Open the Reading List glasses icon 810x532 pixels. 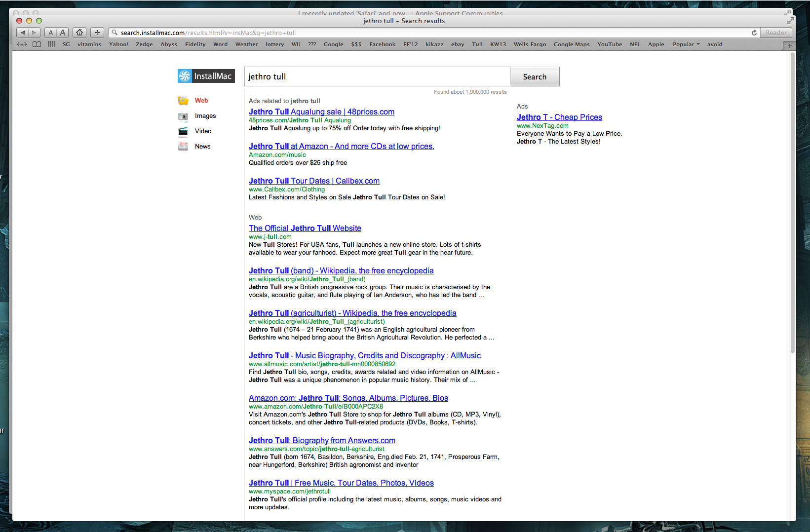pyautogui.click(x=22, y=44)
